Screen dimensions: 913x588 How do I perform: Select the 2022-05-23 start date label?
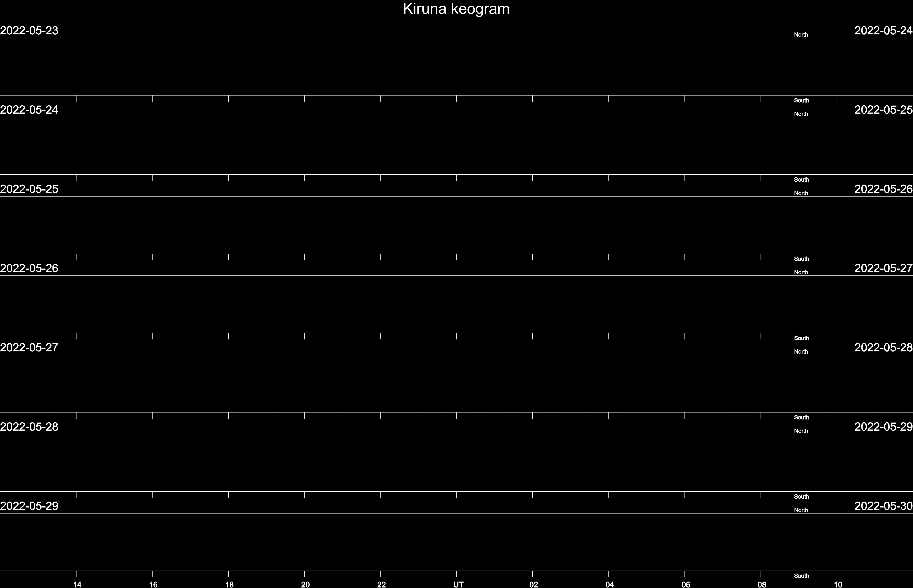coord(29,31)
